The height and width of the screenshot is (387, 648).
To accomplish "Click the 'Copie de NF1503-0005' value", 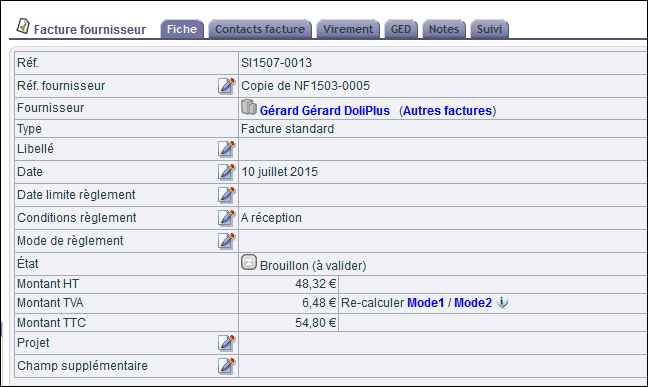I will pos(305,86).
